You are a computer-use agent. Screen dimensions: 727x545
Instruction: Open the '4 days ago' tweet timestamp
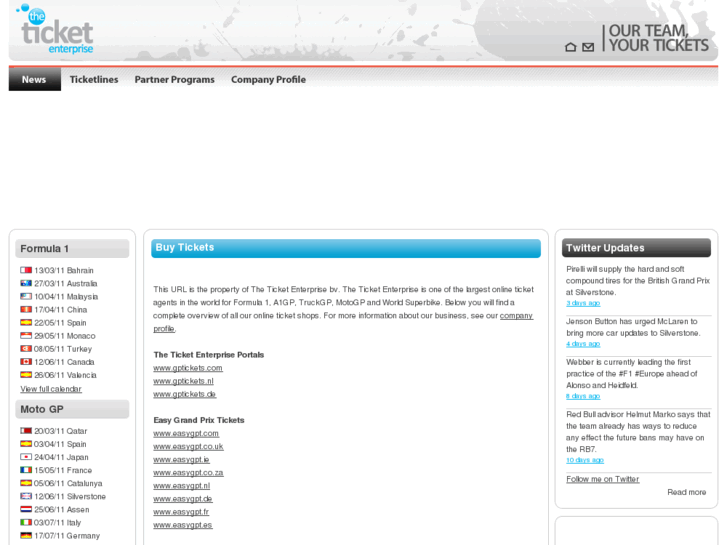(583, 344)
